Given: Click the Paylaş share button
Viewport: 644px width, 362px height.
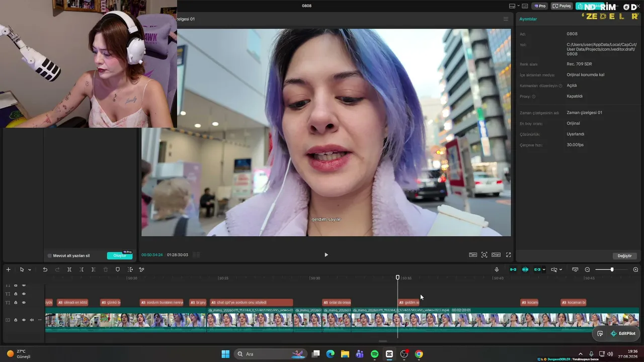Looking at the screenshot, I should [562, 6].
